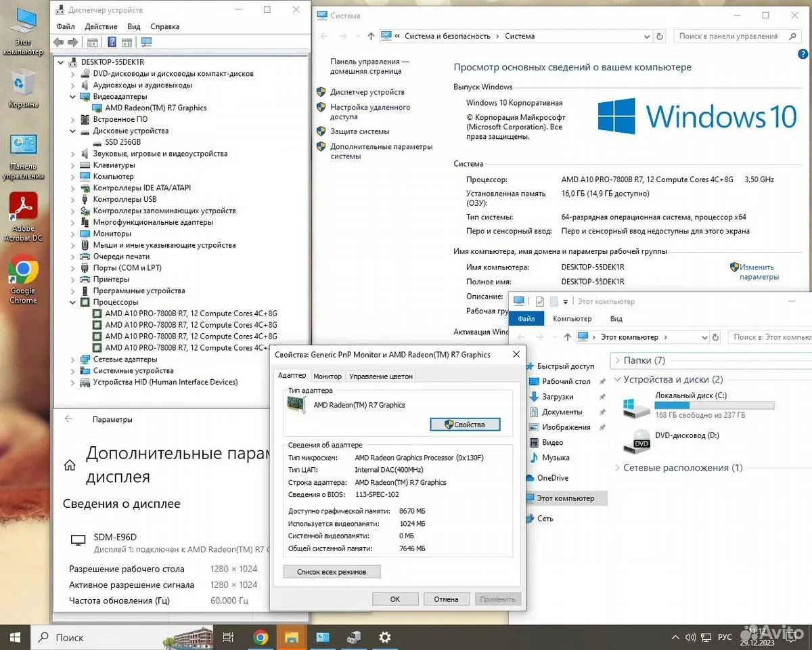Select AMD Radeon(TM) R7 Graphics in device tree
The image size is (812, 650).
click(156, 108)
